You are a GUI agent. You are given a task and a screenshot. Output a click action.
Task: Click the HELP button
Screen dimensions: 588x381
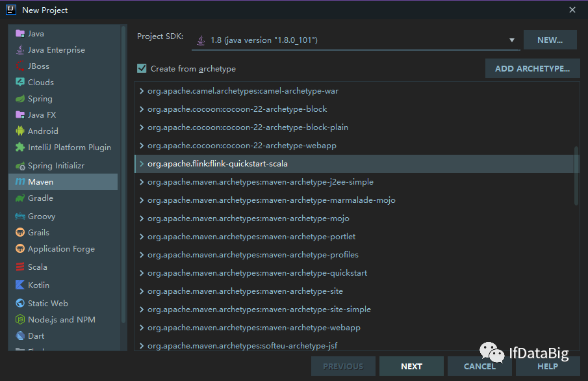(548, 366)
